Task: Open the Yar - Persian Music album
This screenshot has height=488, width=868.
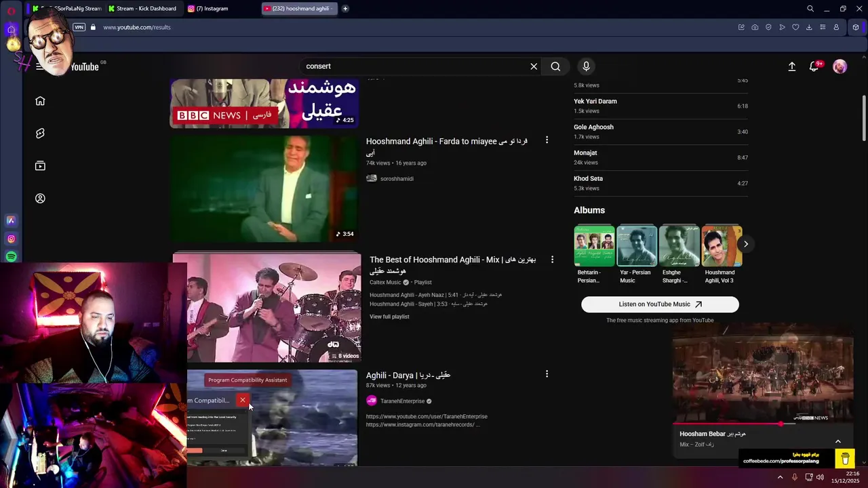Action: pos(637,245)
